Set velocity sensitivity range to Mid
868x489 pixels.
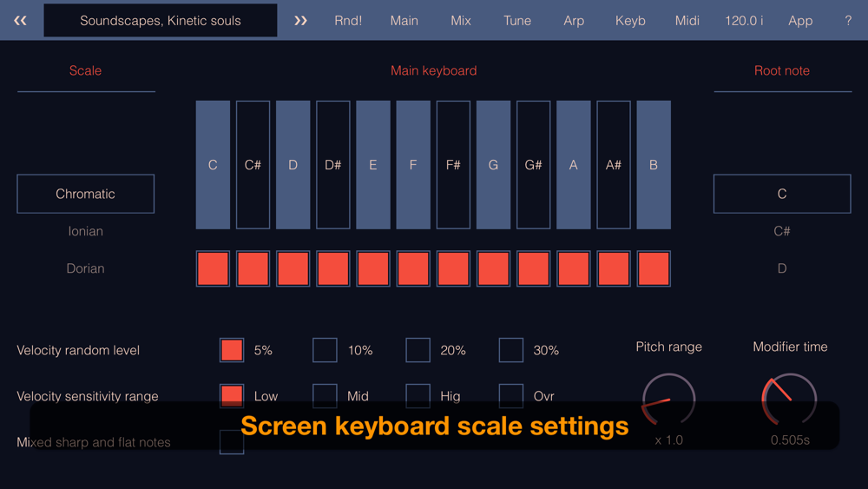(x=325, y=395)
